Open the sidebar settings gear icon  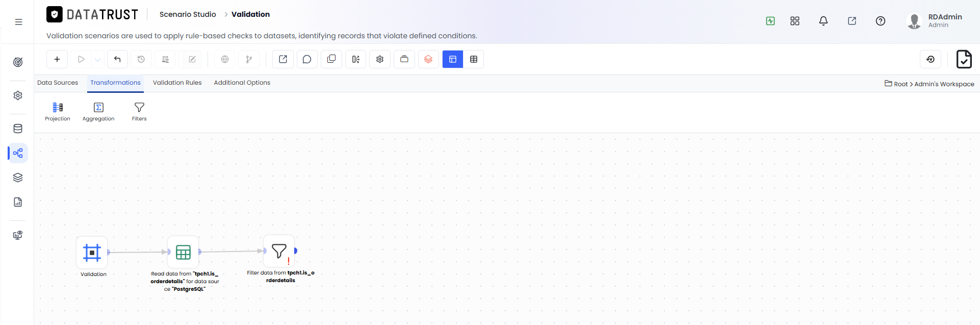pyautogui.click(x=18, y=95)
